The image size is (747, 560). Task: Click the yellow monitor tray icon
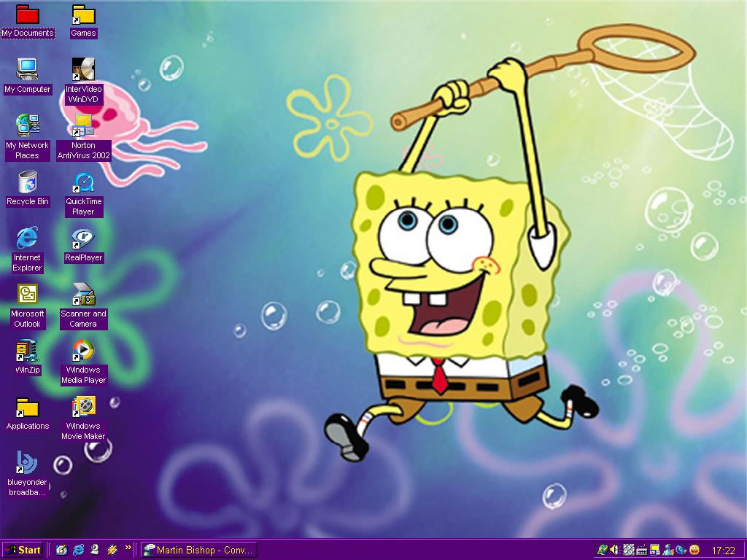click(655, 550)
